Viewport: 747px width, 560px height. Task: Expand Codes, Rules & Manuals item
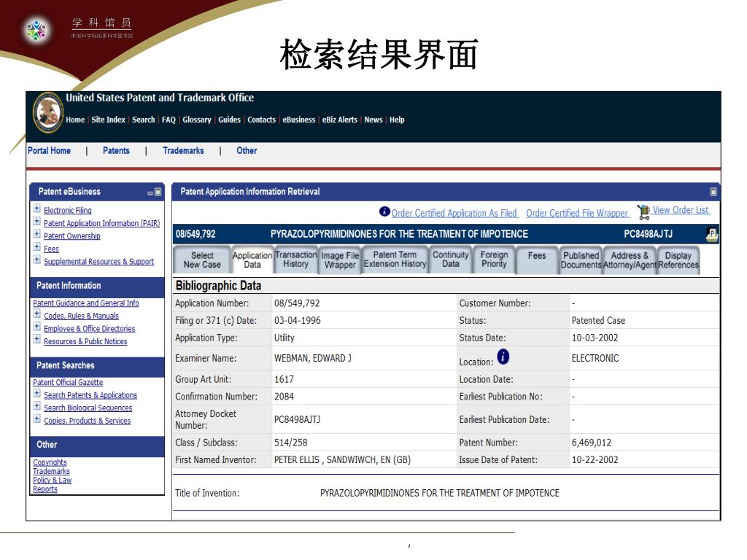36,314
